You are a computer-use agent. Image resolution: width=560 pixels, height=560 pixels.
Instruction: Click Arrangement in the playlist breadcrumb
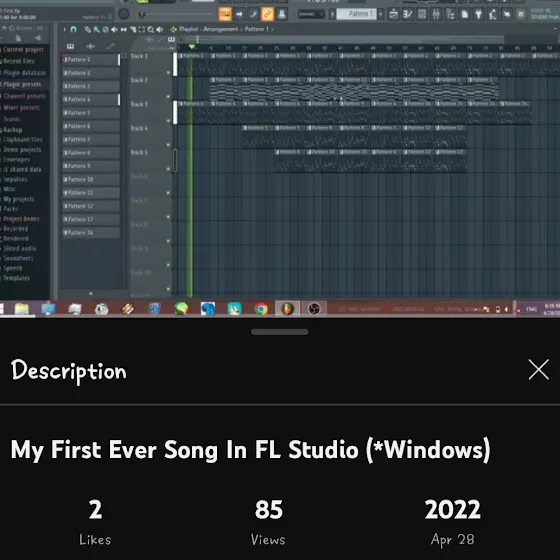click(x=220, y=29)
